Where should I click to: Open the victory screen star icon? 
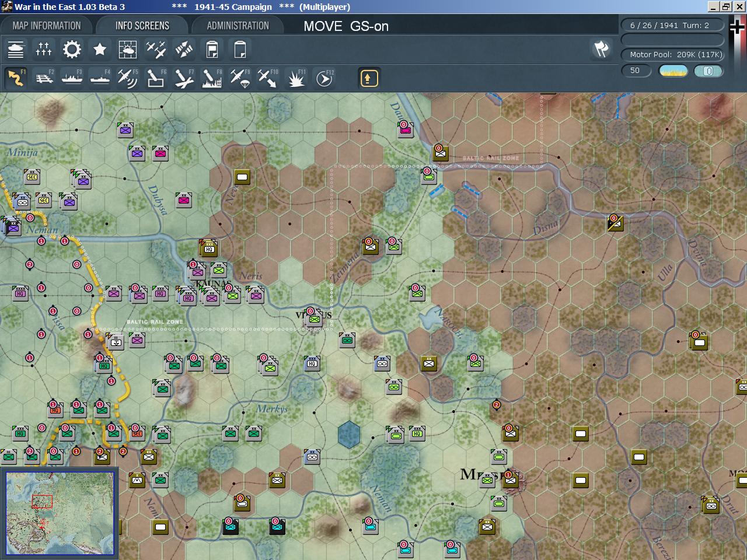coord(100,49)
